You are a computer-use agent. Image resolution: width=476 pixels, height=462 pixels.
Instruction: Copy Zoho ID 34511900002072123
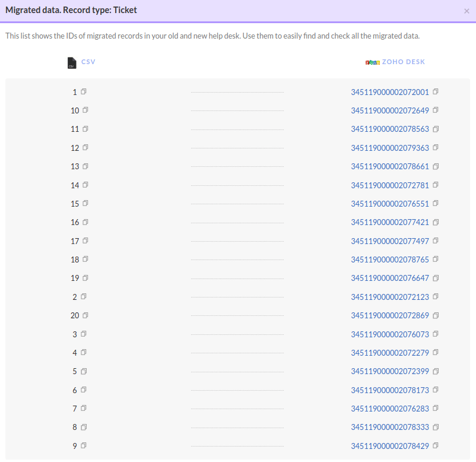pyautogui.click(x=436, y=296)
